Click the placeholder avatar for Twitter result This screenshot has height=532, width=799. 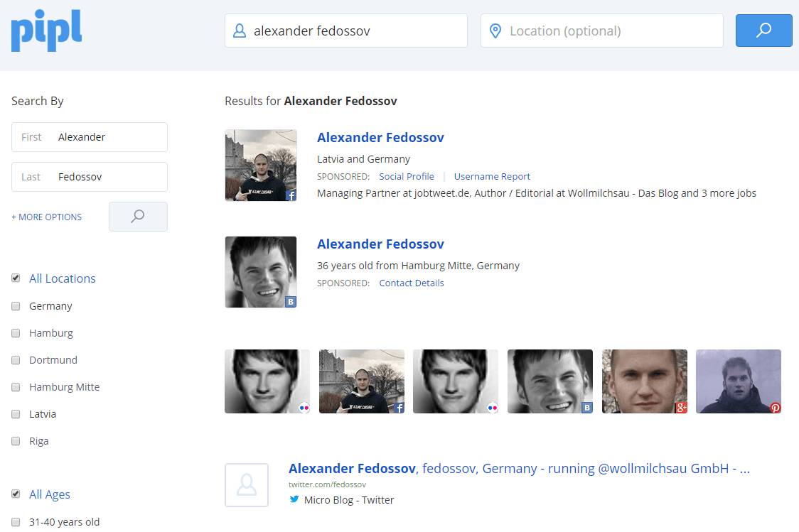(x=247, y=484)
